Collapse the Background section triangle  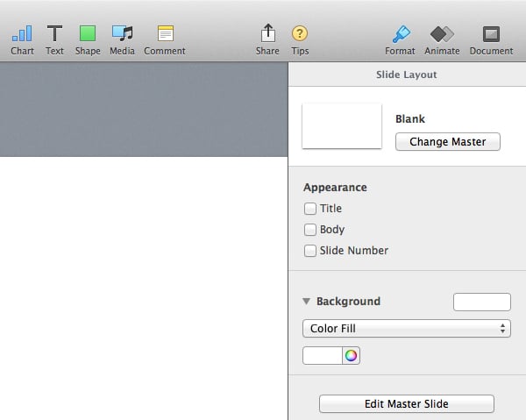[307, 301]
